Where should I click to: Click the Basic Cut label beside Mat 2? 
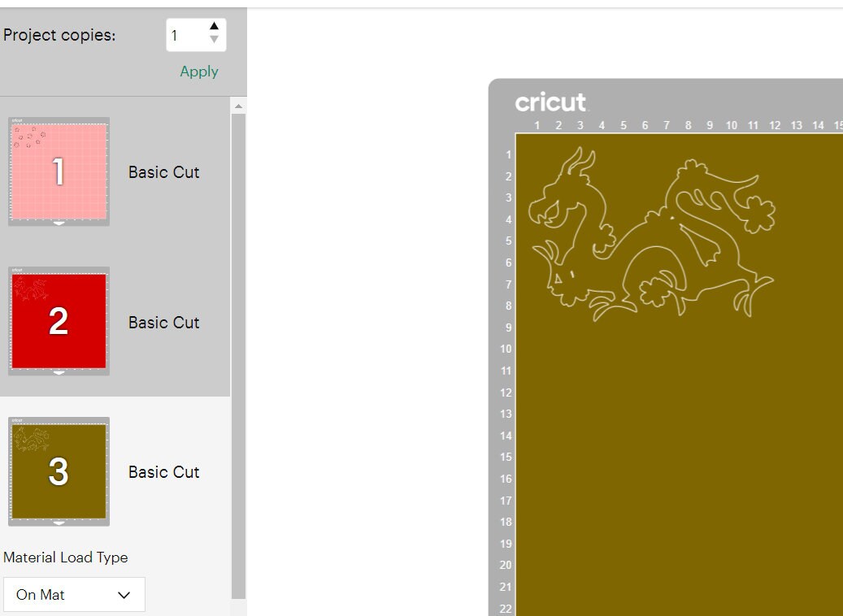tap(163, 322)
